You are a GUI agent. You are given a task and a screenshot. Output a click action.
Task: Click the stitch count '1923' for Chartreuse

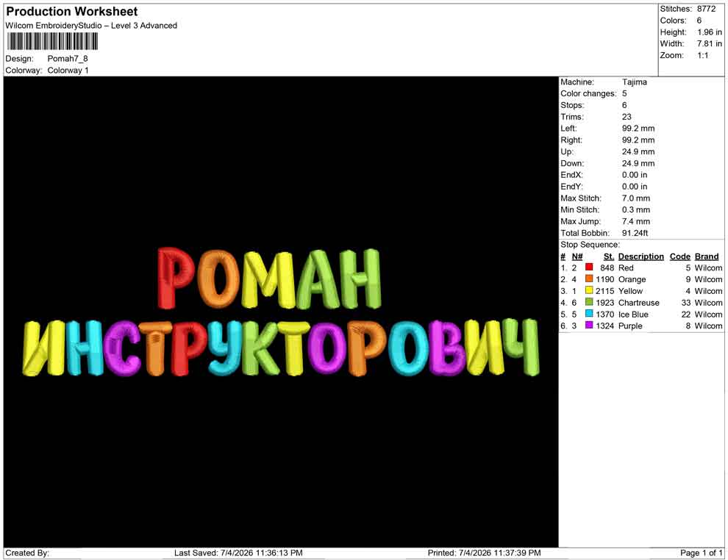tap(605, 303)
